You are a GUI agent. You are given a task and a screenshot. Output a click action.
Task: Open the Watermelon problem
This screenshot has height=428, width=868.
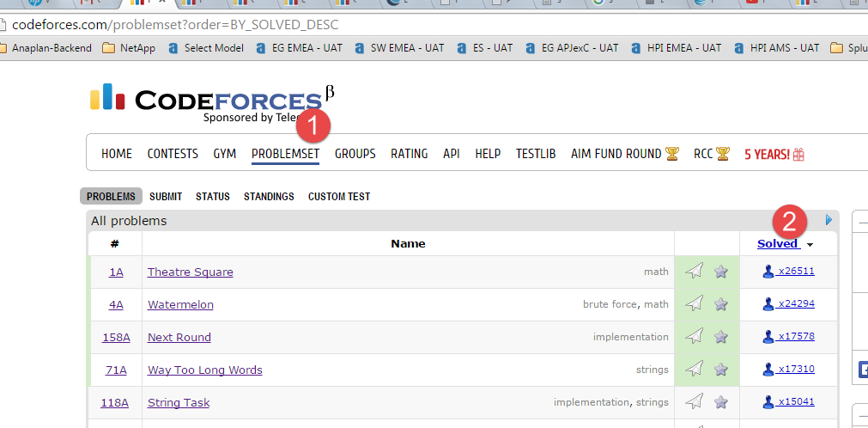tap(180, 304)
